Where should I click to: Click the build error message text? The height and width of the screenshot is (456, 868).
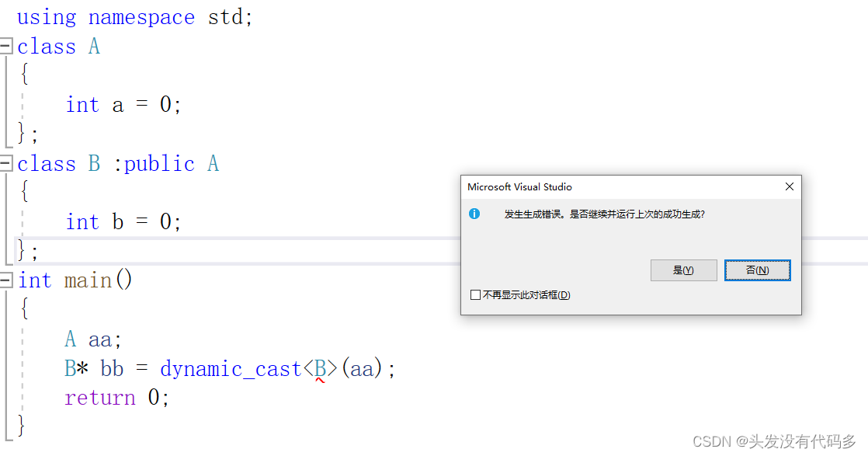point(605,214)
